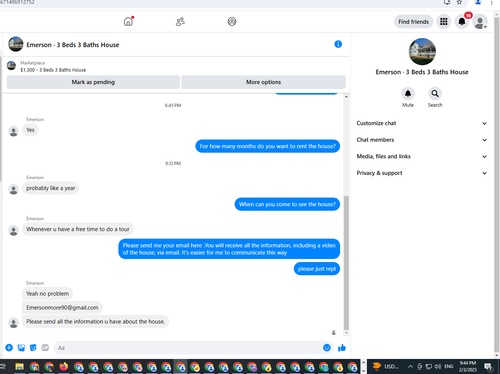Open the Menu grid icon
500x374 pixels.
(444, 22)
